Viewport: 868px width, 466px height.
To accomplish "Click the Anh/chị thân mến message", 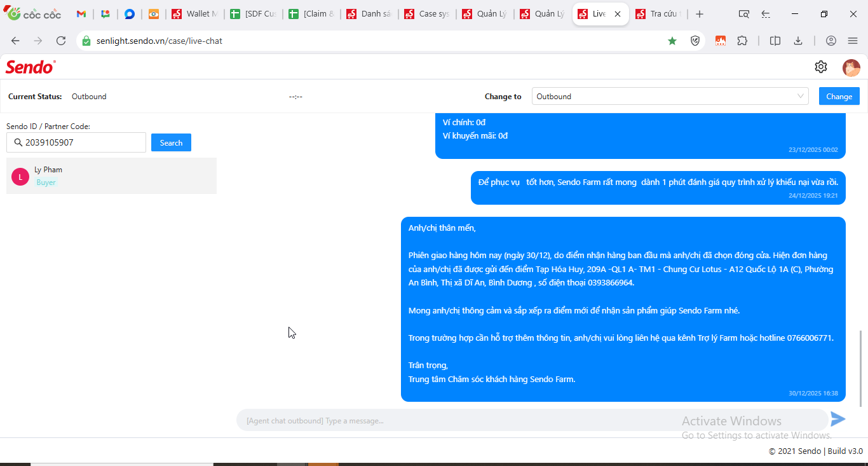I will pos(623,309).
